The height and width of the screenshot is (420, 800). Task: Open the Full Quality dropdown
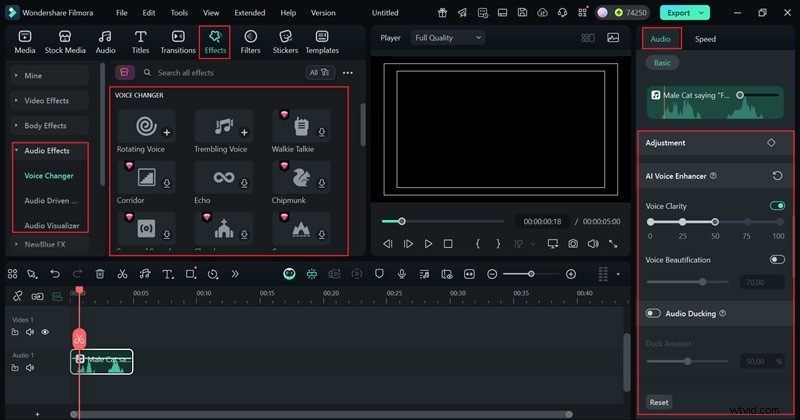[x=448, y=37]
